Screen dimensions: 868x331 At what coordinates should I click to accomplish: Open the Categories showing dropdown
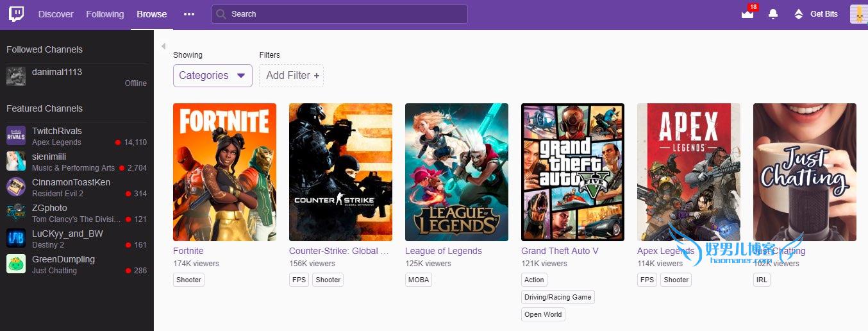coord(212,75)
